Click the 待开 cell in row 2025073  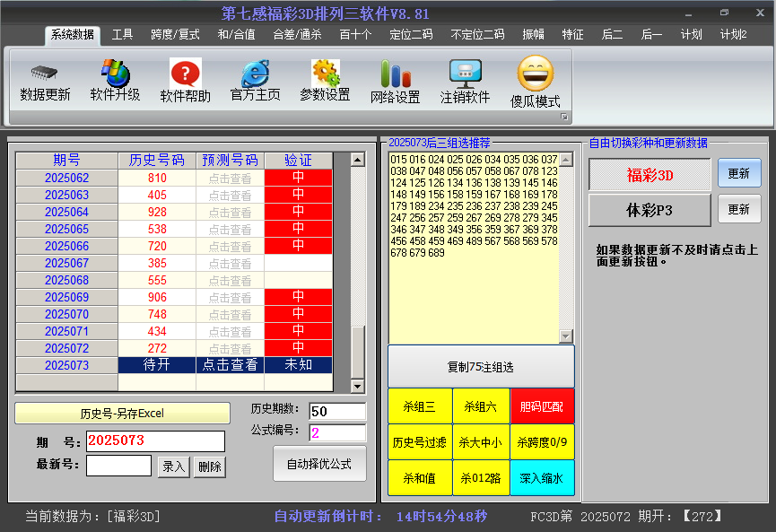(x=157, y=365)
